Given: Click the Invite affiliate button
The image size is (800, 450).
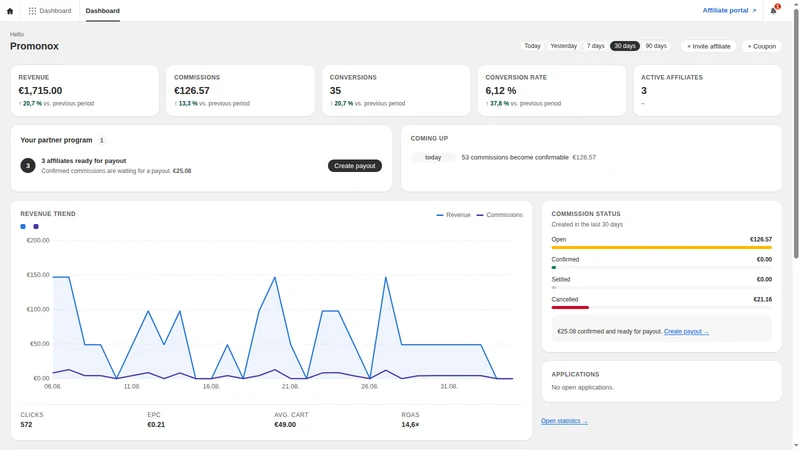Looking at the screenshot, I should click(708, 46).
